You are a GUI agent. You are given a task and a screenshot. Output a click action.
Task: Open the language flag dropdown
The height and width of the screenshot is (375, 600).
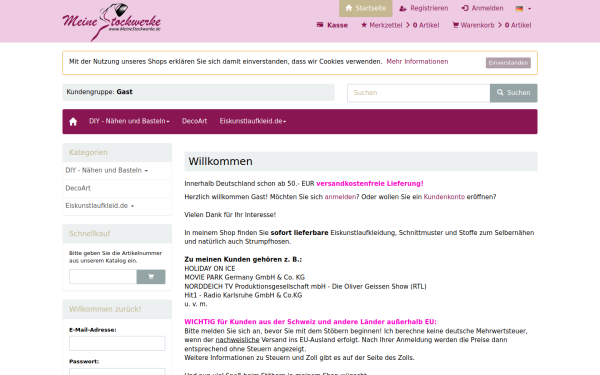[x=523, y=8]
